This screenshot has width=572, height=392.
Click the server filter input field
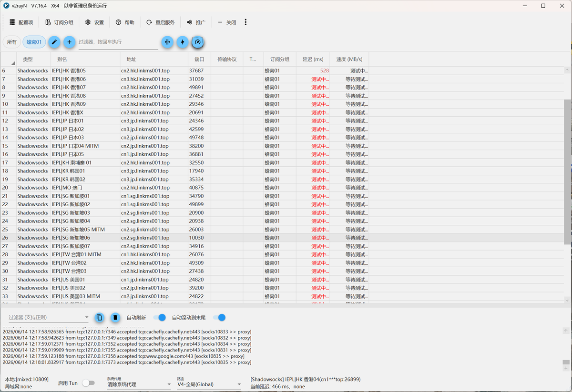(118, 42)
